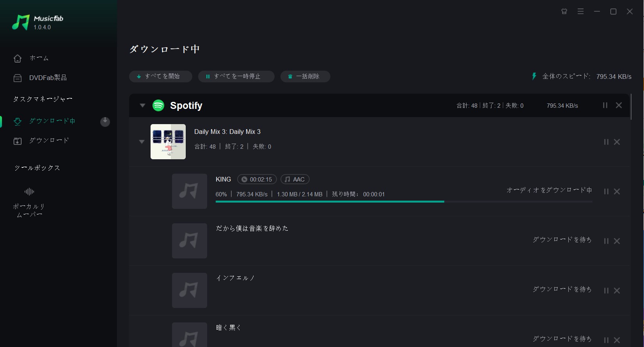The height and width of the screenshot is (347, 644).
Task: Click the lightning bolt speed icon
Action: pyautogui.click(x=534, y=76)
